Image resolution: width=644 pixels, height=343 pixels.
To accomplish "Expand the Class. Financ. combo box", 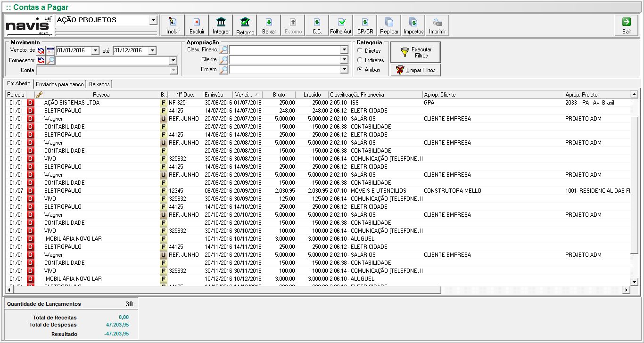I will (344, 50).
